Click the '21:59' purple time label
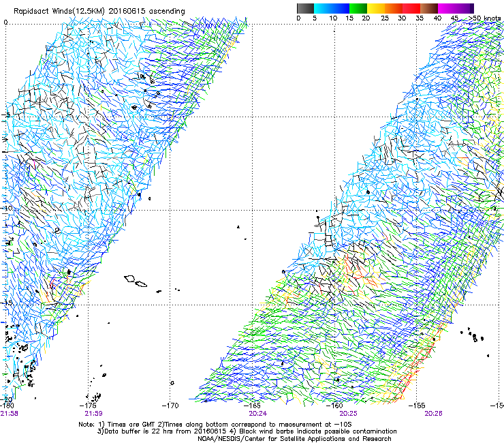 [93, 414]
